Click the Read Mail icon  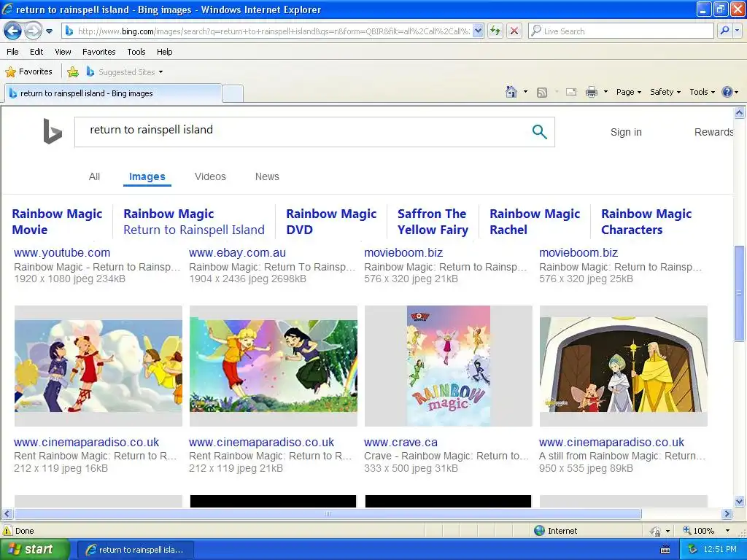pyautogui.click(x=571, y=92)
